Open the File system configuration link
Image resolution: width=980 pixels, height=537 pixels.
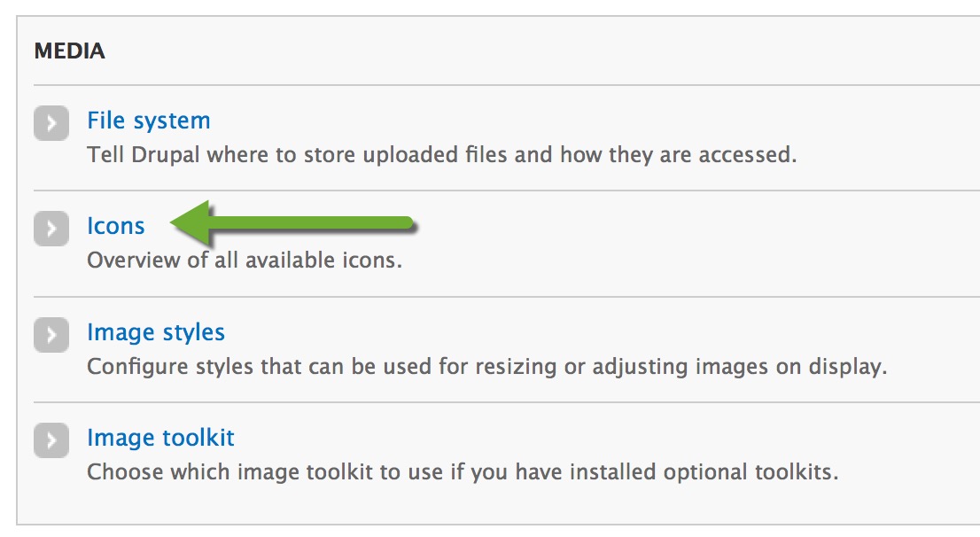click(x=147, y=120)
